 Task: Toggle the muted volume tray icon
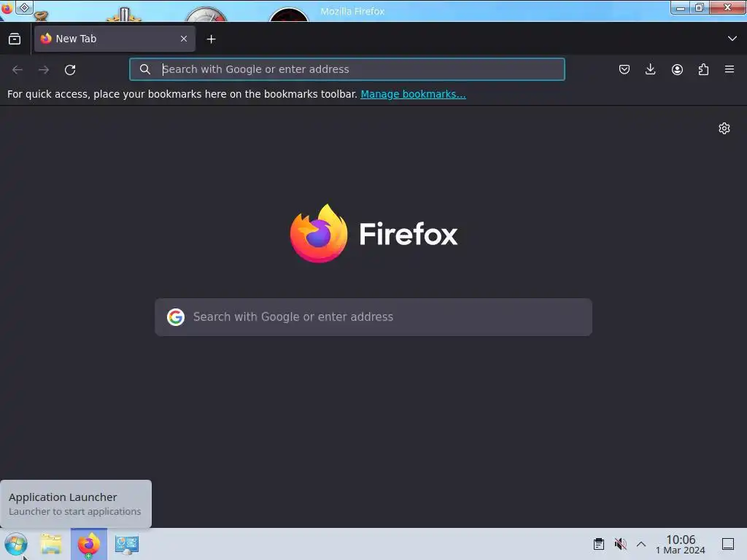click(x=620, y=544)
